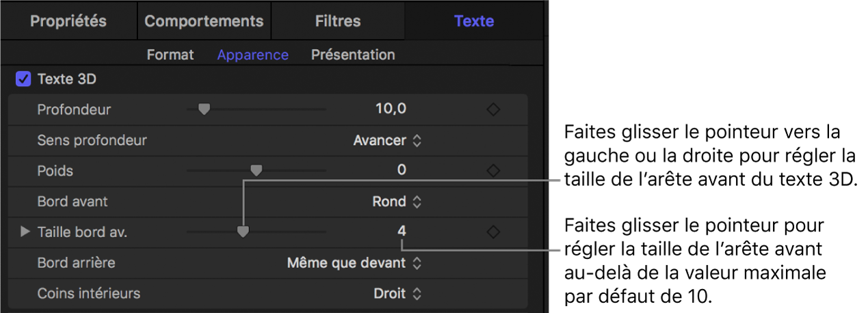Show the Format pane

170,55
